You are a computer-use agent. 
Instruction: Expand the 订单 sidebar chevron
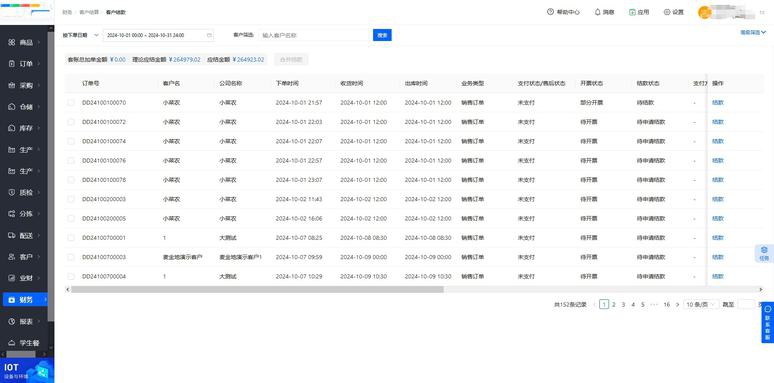point(39,64)
